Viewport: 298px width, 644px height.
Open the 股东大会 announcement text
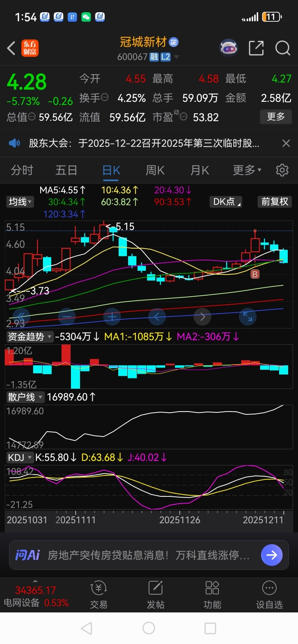pos(144,143)
